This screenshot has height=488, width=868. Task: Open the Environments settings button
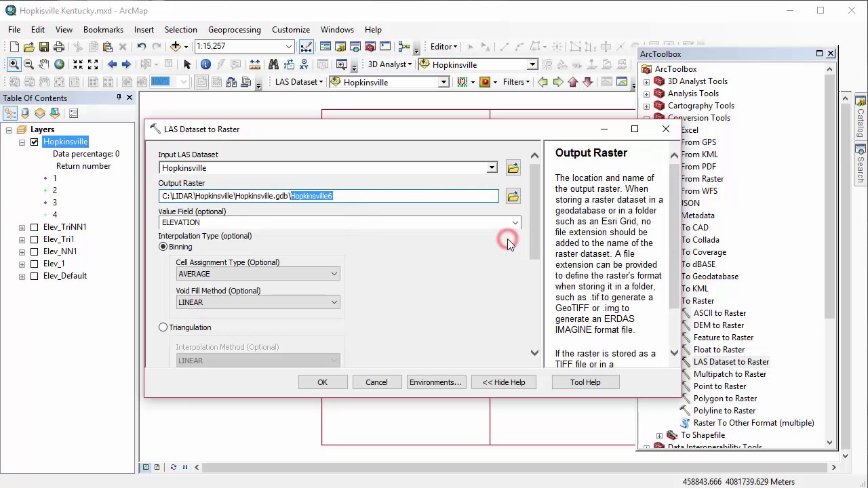[x=435, y=382]
